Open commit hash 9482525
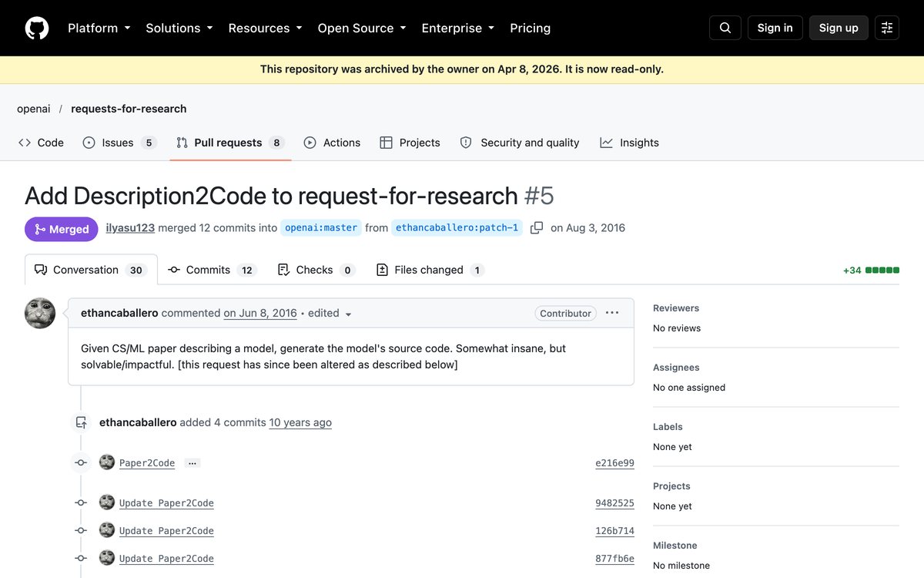924x578 pixels. (614, 503)
